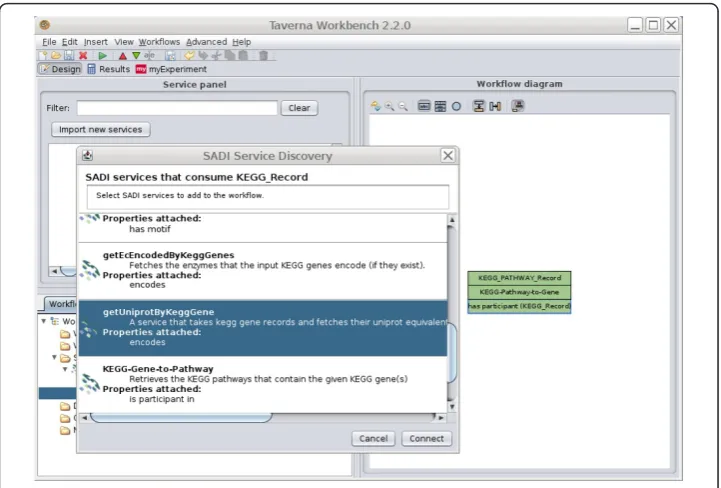This screenshot has height=488, width=721.
Task: Select the 'no ports' diagram display icon
Action: 424,106
